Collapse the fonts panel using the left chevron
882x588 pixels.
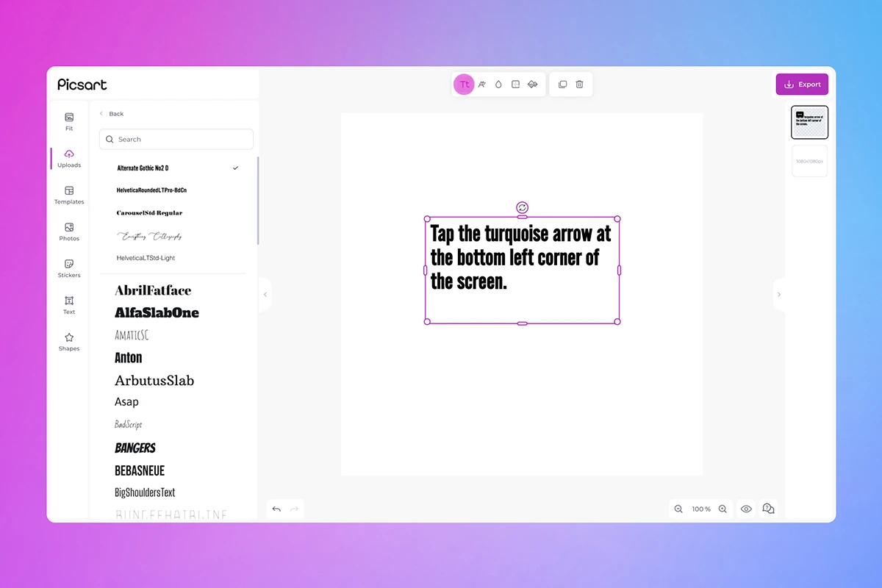[x=265, y=294]
